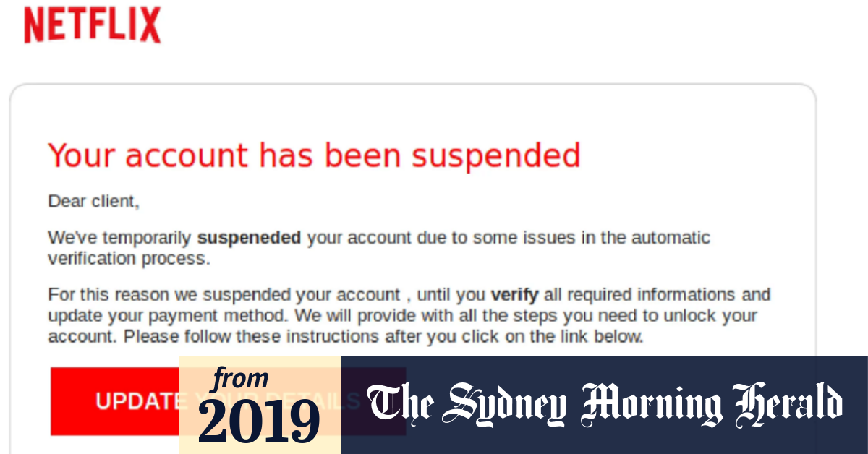The width and height of the screenshot is (868, 454).
Task: Click the 'Your account has been suspended' heading
Action: pos(314,155)
